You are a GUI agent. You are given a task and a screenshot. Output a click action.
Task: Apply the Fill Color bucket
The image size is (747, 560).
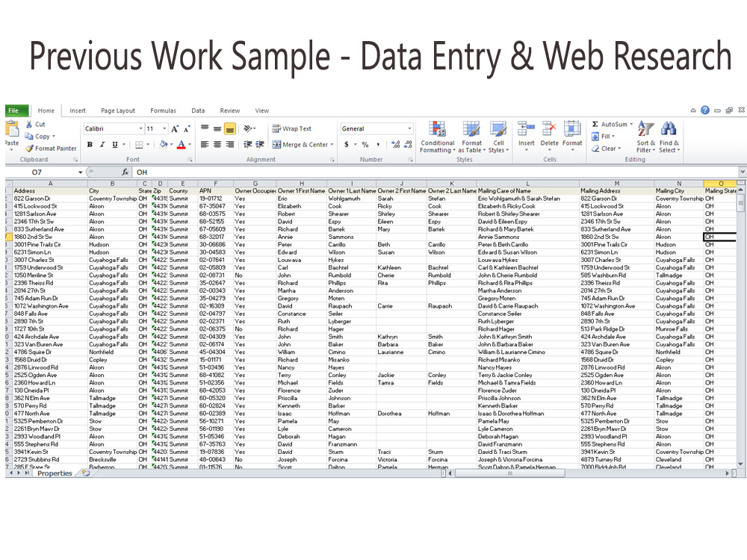pyautogui.click(x=164, y=144)
